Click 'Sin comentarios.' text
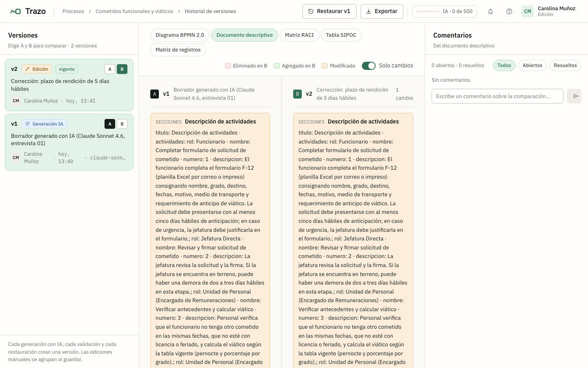This screenshot has width=588, height=368. click(451, 80)
